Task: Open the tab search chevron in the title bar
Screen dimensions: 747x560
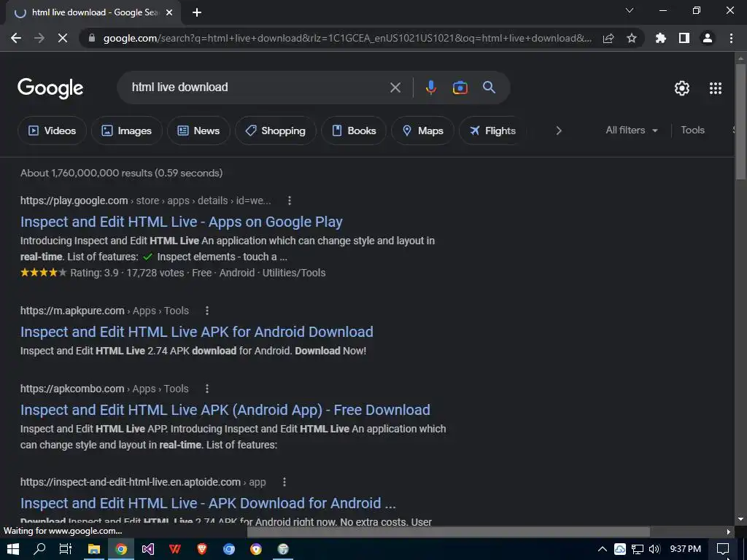Action: click(x=630, y=10)
